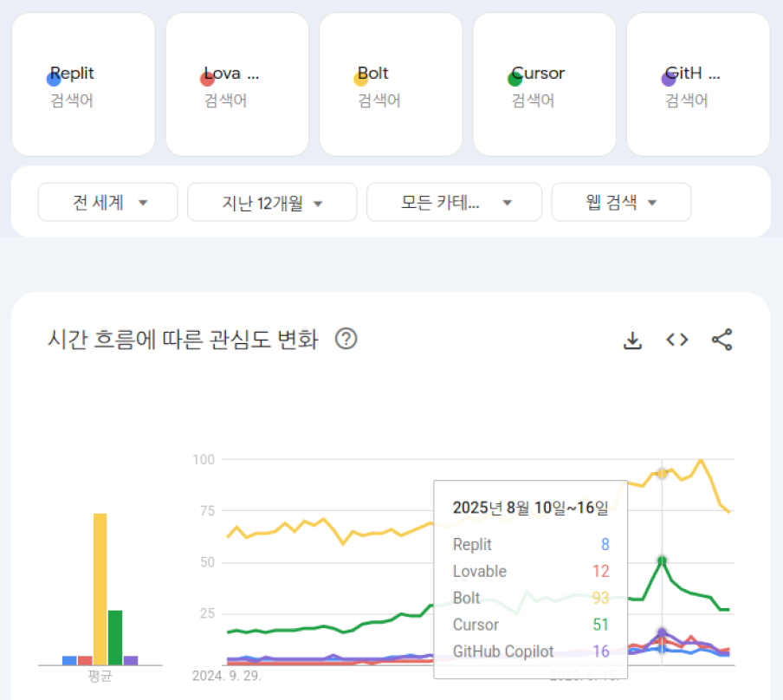Screen dimensions: 783x700
Task: Click the 100 y-axis label
Action: (x=204, y=460)
